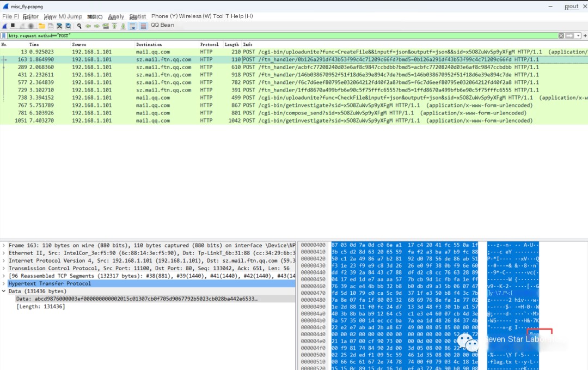Open Find Packet magnifier icon

tap(79, 26)
